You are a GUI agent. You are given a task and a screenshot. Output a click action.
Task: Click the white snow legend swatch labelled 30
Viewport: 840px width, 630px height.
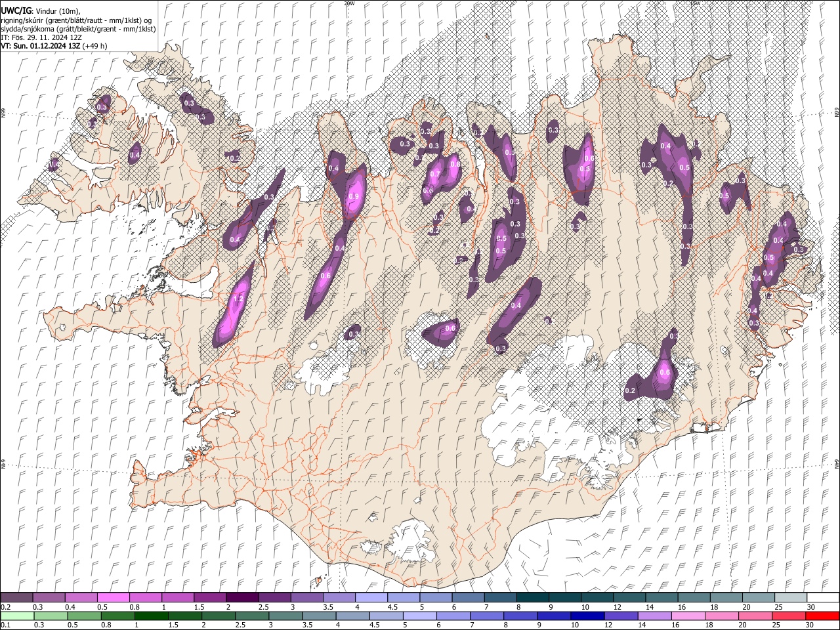(x=824, y=597)
